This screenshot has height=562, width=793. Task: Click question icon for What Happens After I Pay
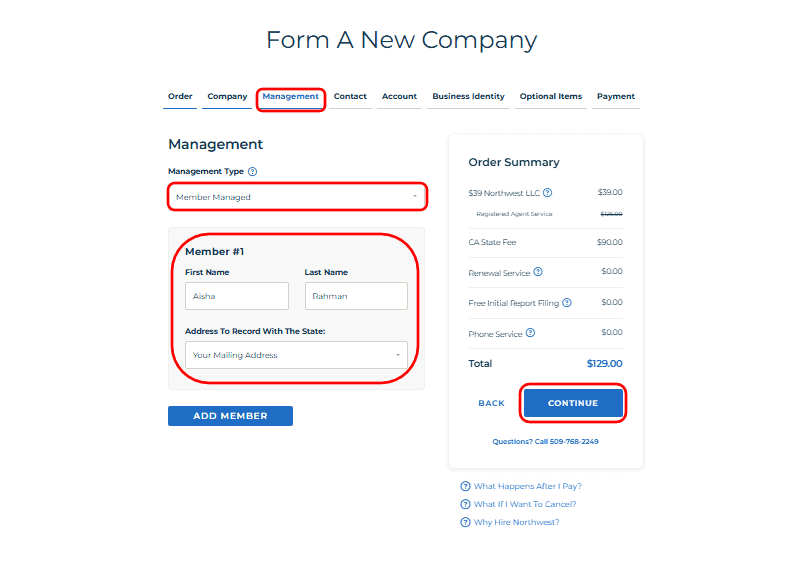(465, 486)
